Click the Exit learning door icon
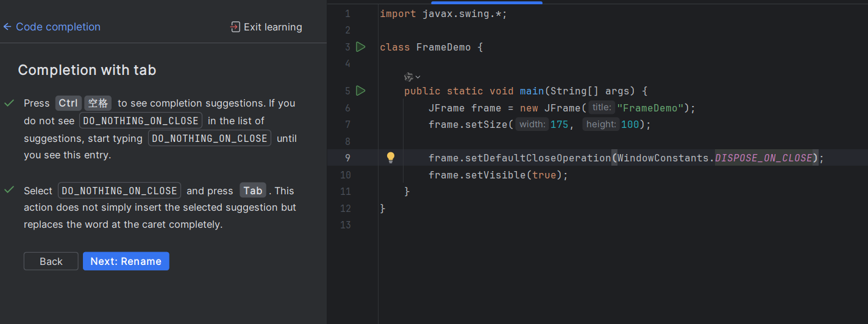 (x=235, y=27)
